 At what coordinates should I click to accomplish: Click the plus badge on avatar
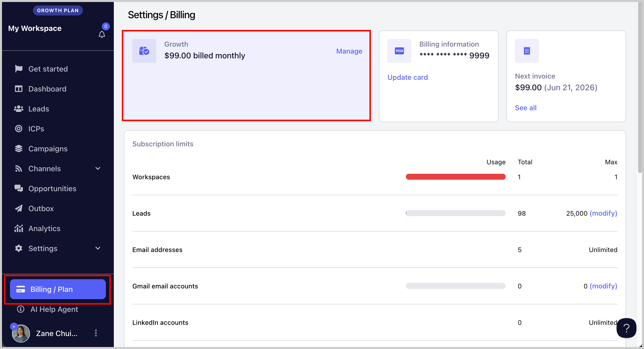pyautogui.click(x=14, y=327)
